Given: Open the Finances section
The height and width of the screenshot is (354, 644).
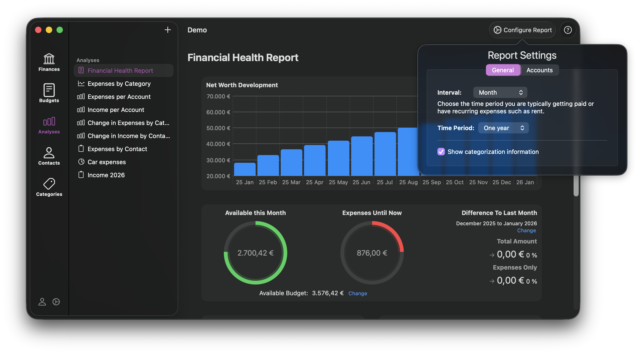Looking at the screenshot, I should click(x=49, y=62).
